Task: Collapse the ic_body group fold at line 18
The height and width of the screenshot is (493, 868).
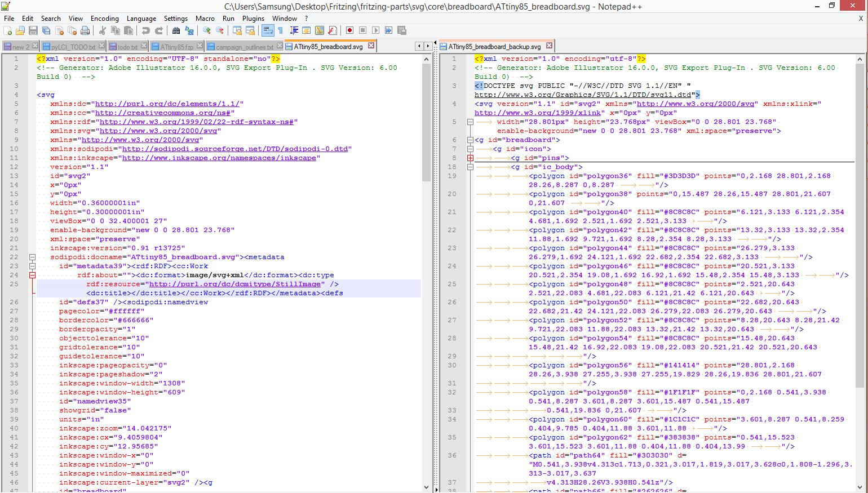Action: tap(470, 167)
